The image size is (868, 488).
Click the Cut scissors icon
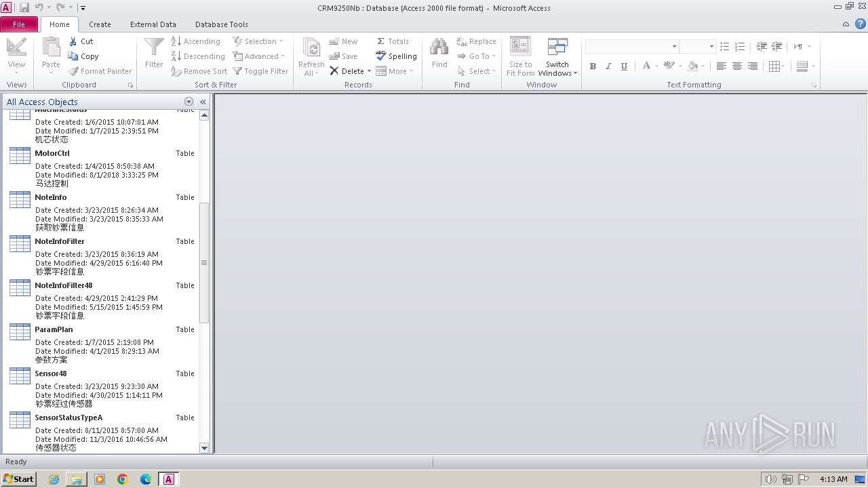coord(74,41)
